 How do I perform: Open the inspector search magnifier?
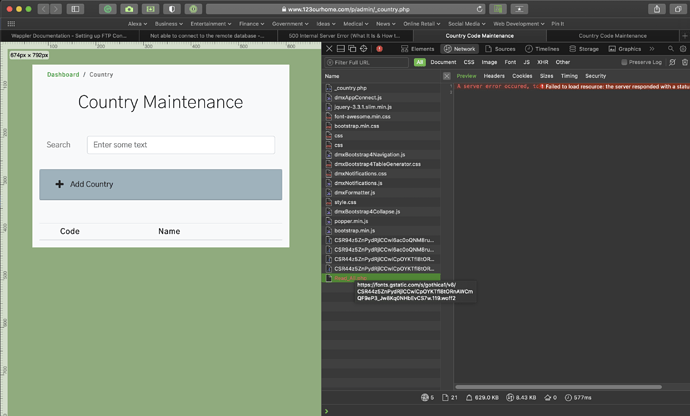tap(671, 49)
